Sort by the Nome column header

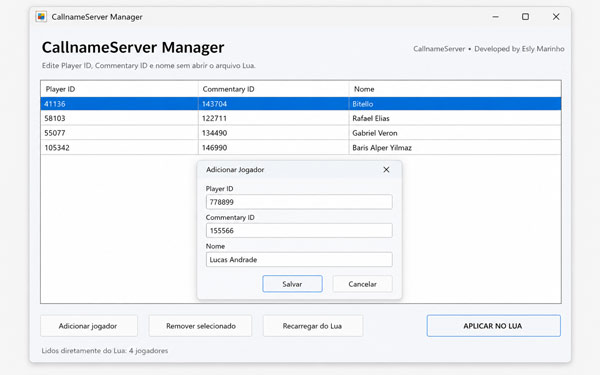455,89
